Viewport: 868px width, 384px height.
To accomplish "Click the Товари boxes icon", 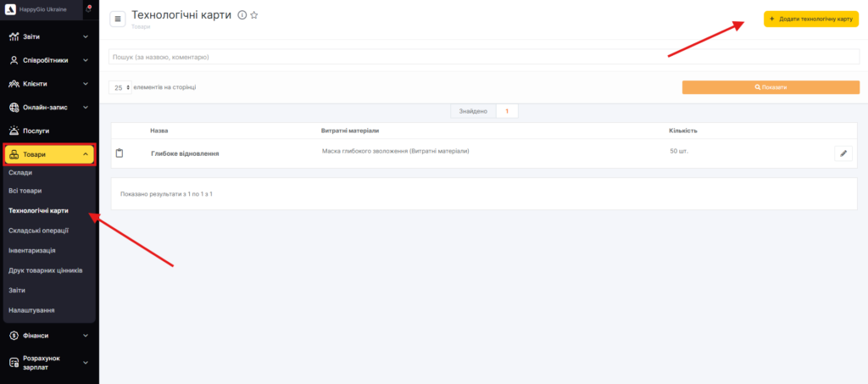I will 14,154.
